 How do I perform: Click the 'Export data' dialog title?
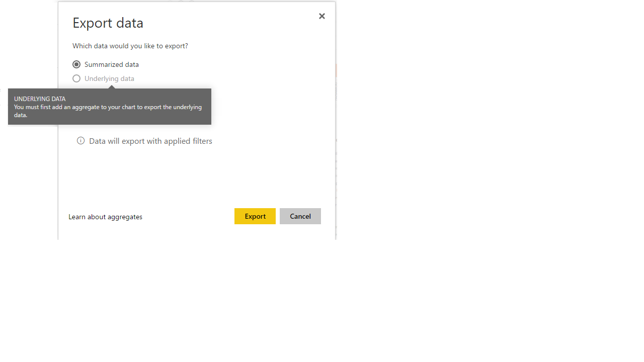[x=108, y=23]
